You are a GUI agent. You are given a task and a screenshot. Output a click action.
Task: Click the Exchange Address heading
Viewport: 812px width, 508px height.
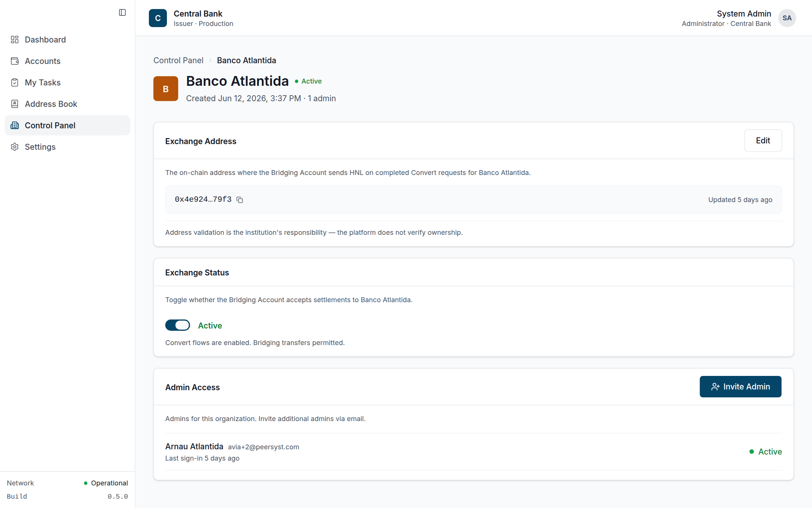(201, 141)
